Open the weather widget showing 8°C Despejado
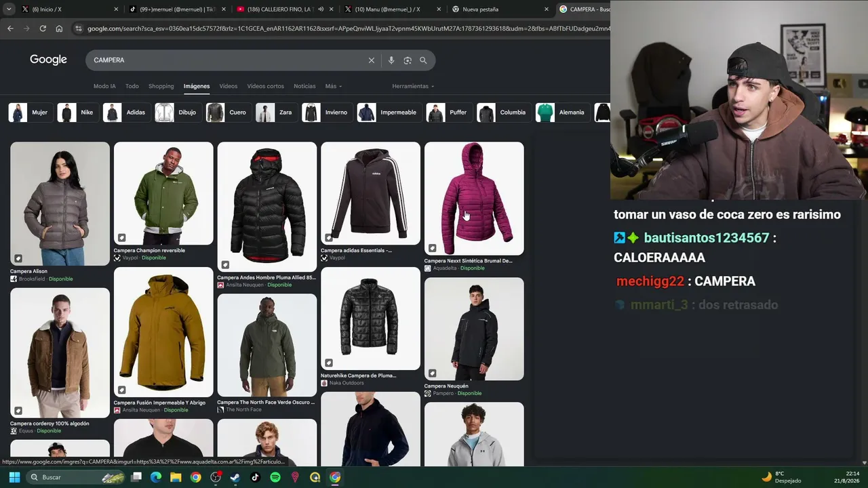Image resolution: width=868 pixels, height=488 pixels. point(781,477)
